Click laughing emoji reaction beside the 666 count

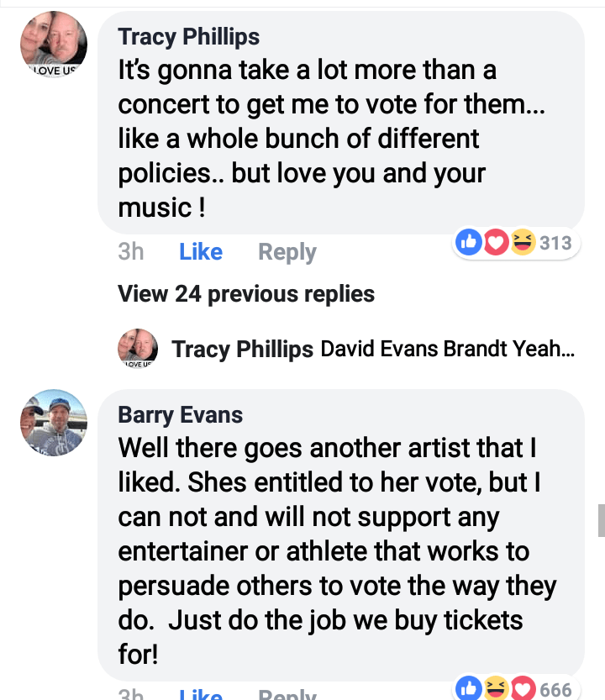pyautogui.click(x=496, y=689)
